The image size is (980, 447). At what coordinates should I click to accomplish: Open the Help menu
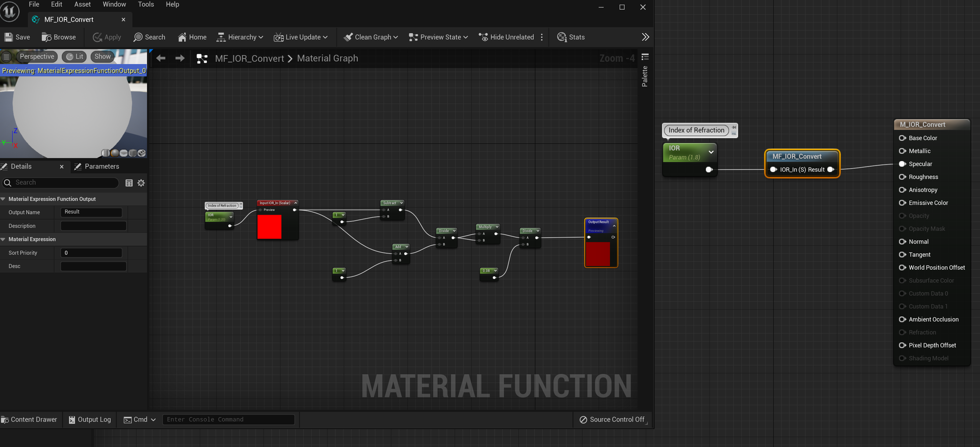click(173, 4)
